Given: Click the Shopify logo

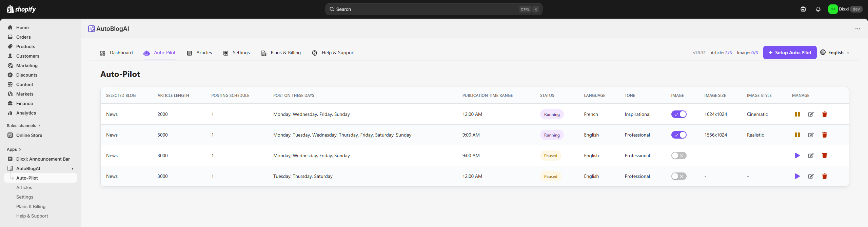Looking at the screenshot, I should click(x=21, y=9).
